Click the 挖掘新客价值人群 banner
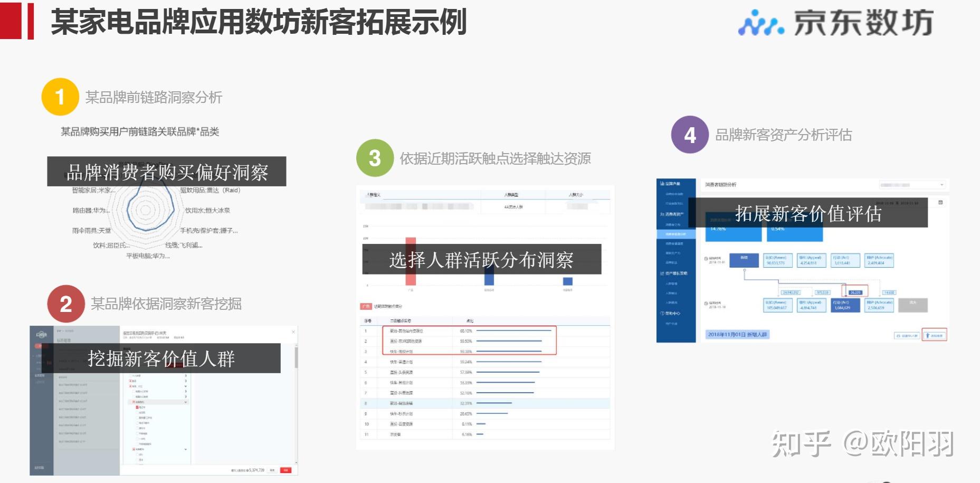 tap(161, 358)
